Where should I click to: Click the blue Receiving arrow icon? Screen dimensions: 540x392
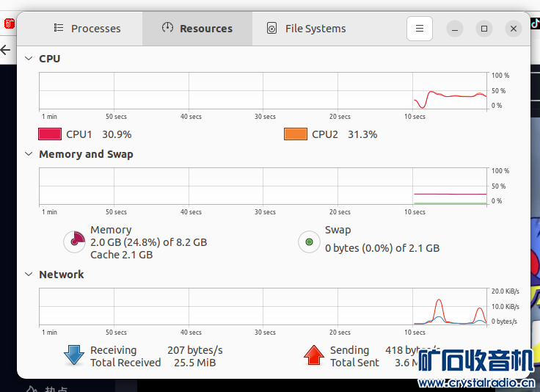pyautogui.click(x=74, y=355)
